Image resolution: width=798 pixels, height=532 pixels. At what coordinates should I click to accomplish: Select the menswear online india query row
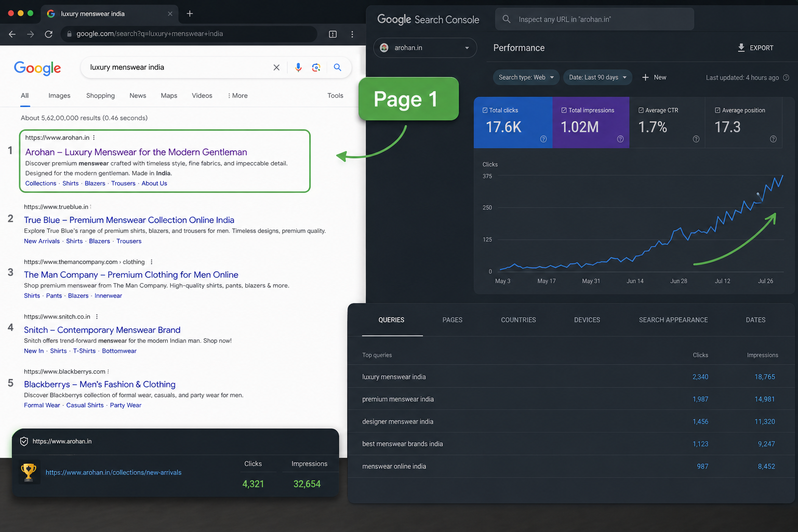click(x=571, y=466)
